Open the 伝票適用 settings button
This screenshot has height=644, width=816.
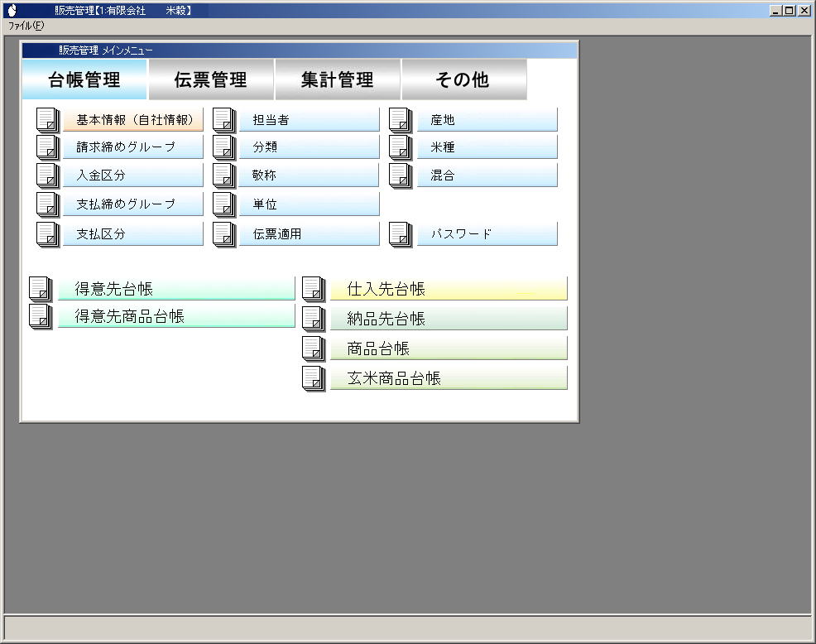click(x=309, y=234)
